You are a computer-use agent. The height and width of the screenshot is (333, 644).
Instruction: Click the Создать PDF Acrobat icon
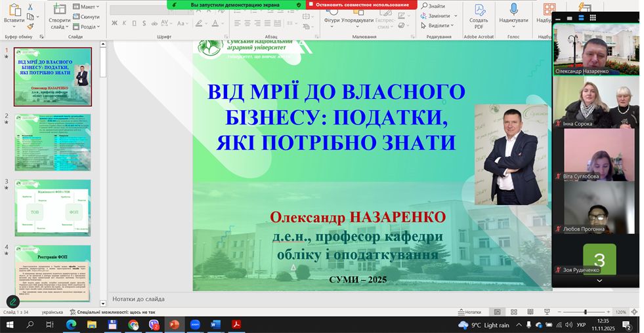click(x=479, y=16)
